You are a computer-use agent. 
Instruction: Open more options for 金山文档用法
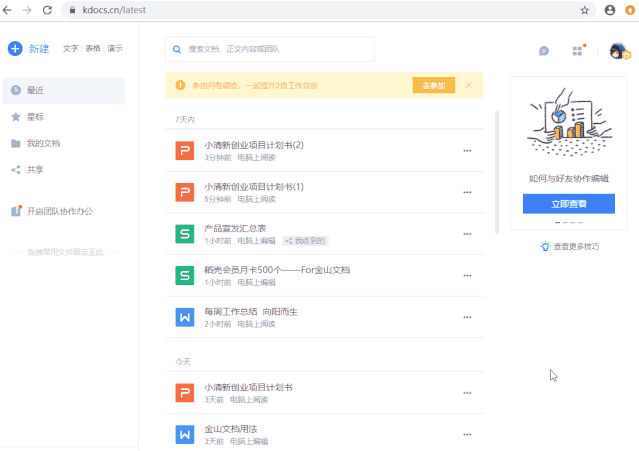coord(467,435)
